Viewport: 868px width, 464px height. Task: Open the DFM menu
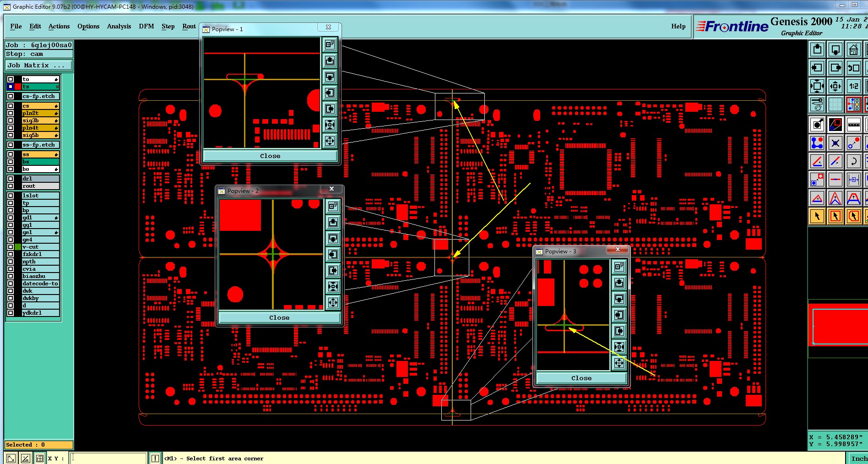pos(146,26)
